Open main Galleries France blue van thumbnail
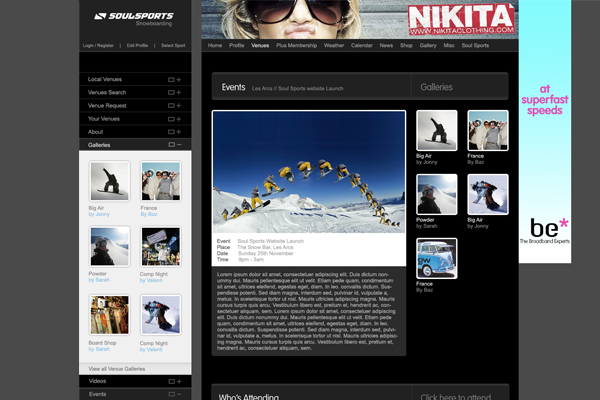This screenshot has width=600, height=400. (437, 258)
